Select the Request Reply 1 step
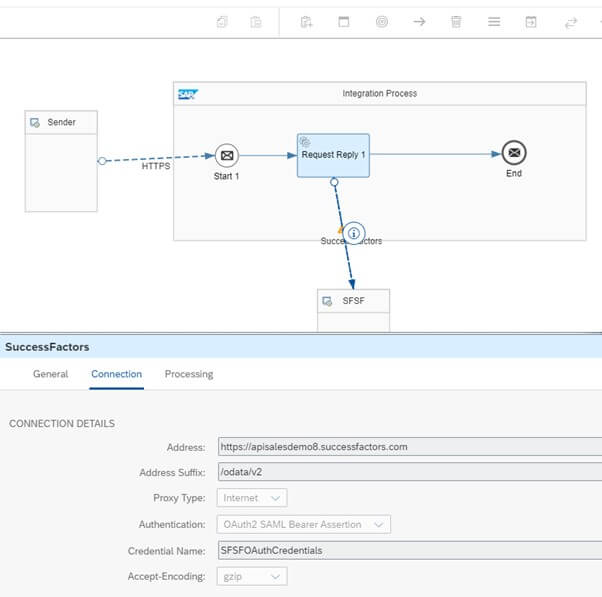The height and width of the screenshot is (597, 602). coord(333,155)
